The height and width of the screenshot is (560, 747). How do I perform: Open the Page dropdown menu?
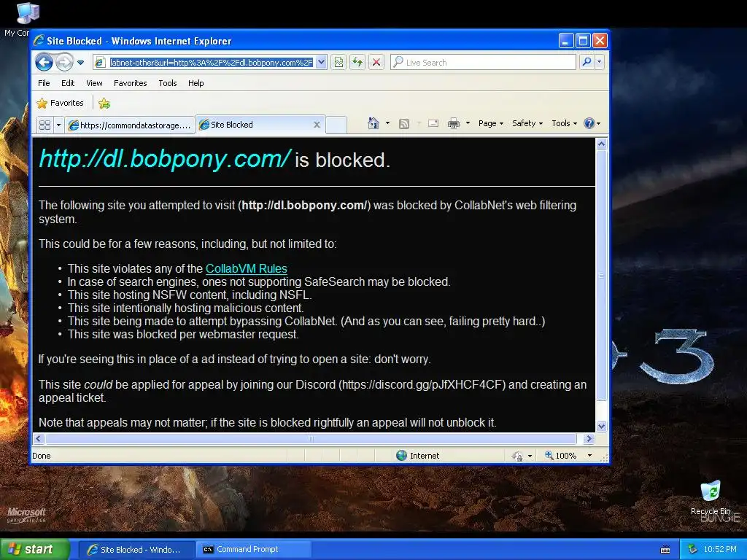(491, 123)
